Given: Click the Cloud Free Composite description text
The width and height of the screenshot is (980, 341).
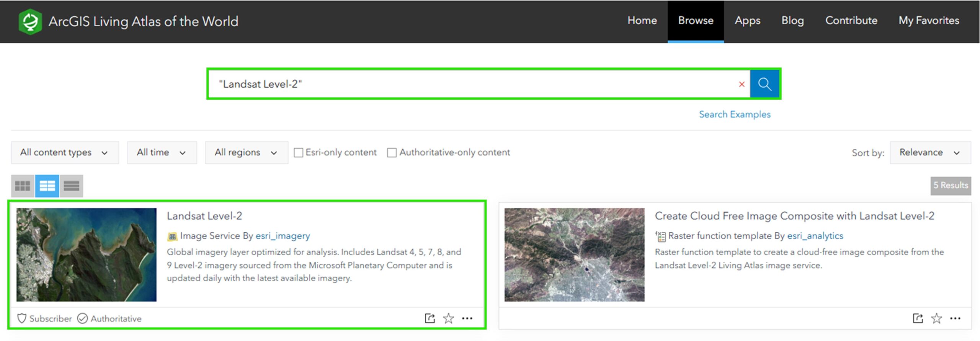Looking at the screenshot, I should tap(799, 259).
